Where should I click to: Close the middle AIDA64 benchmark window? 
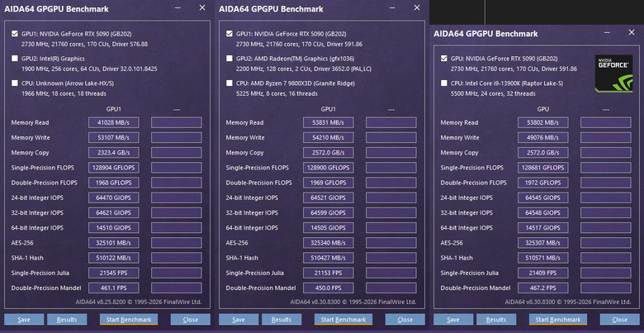[x=417, y=7]
